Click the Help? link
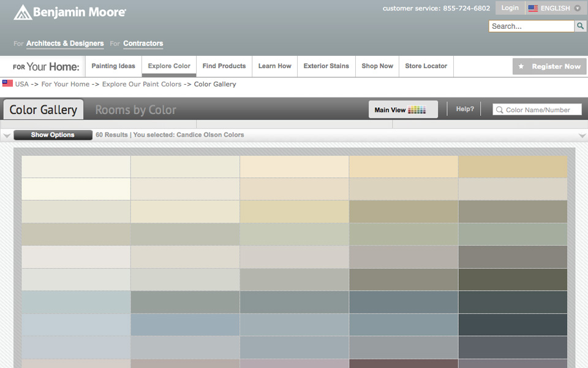Screen dimensions: 588x368 [465, 109]
